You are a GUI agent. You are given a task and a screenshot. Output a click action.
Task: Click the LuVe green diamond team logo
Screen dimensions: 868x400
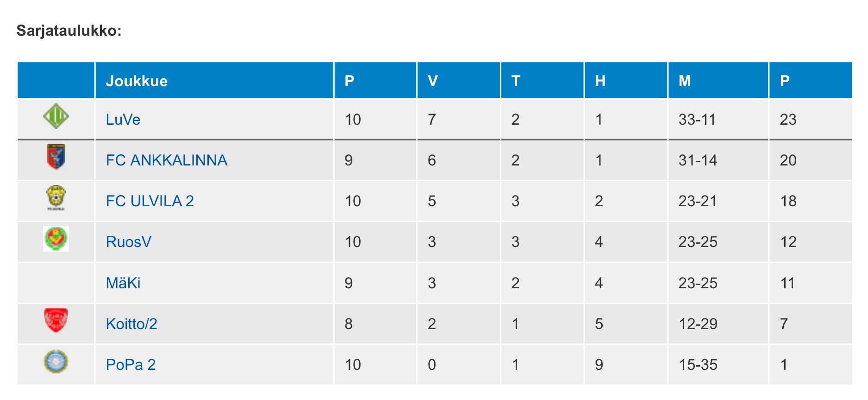click(56, 116)
